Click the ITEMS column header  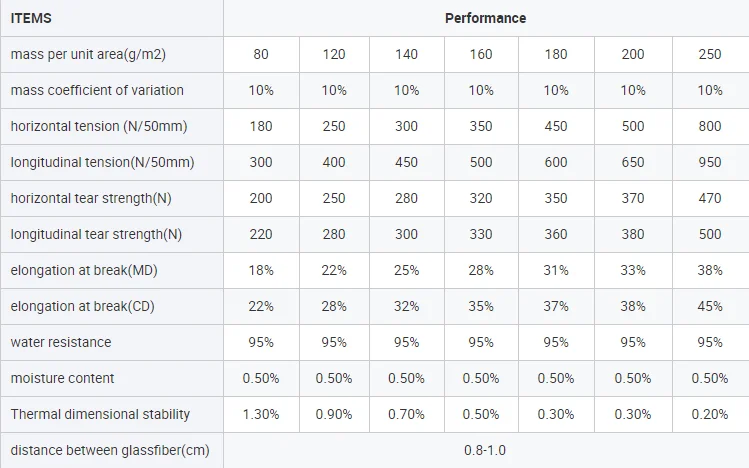[x=31, y=18]
